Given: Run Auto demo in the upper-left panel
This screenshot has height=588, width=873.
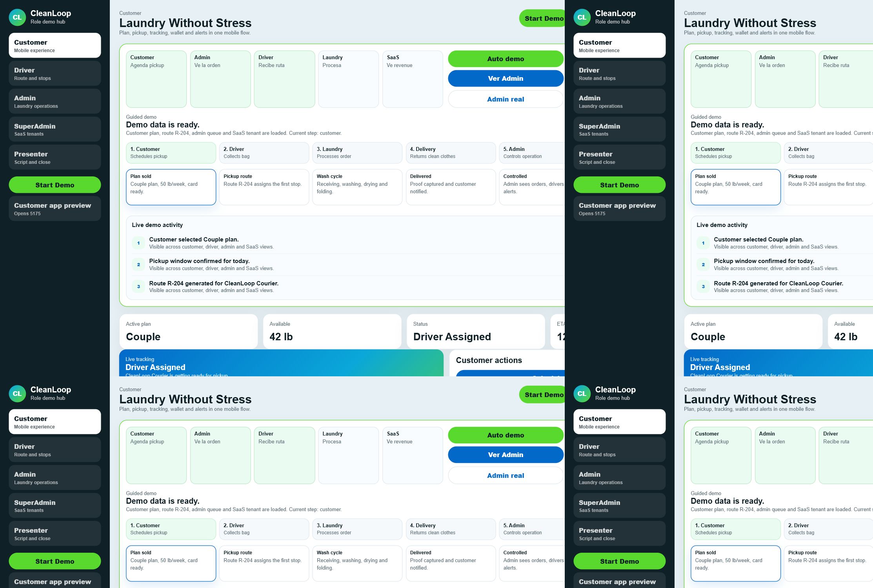Looking at the screenshot, I should point(506,59).
